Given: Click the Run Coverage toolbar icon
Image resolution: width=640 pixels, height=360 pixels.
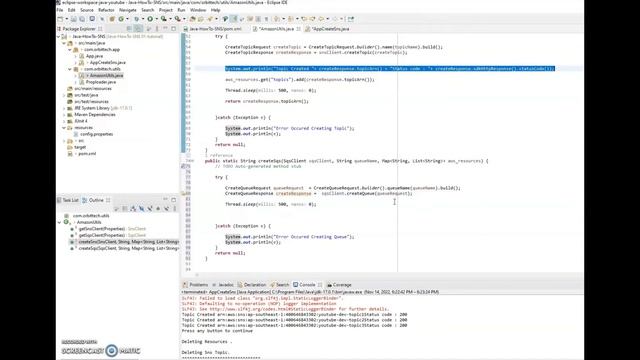Looking at the screenshot, I should point(163,19).
